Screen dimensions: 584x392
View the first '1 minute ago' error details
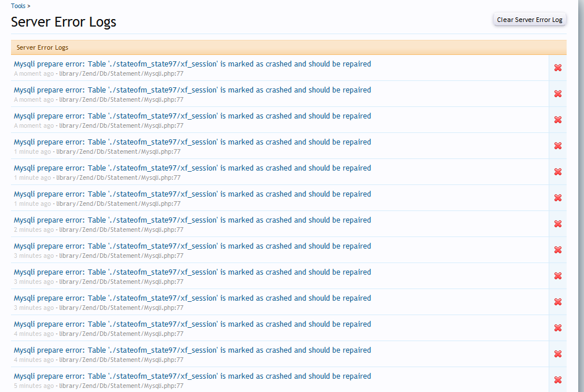(192, 142)
